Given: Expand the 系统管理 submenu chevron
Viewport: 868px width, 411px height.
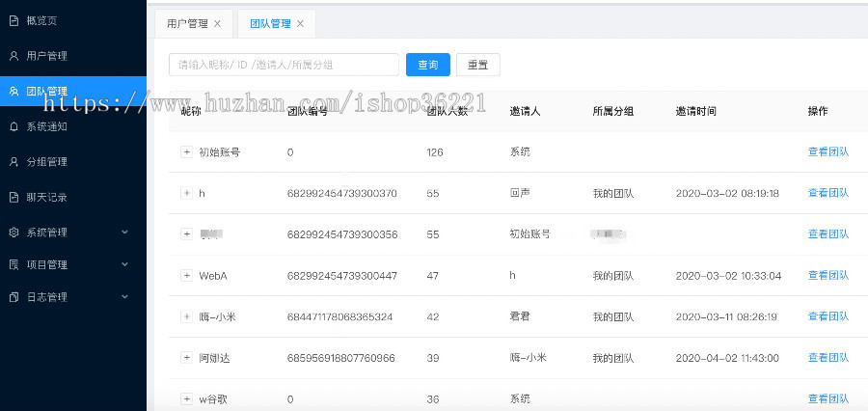Looking at the screenshot, I should pos(125,233).
